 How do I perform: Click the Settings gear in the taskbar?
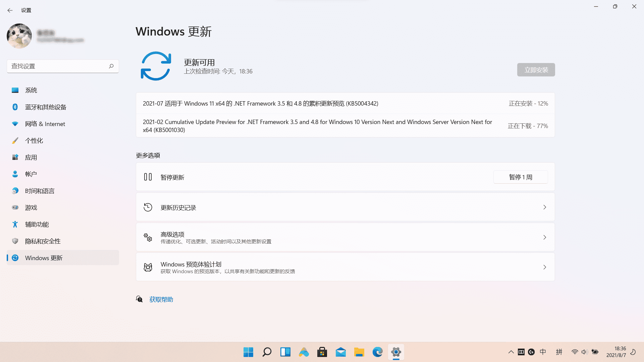pos(396,352)
